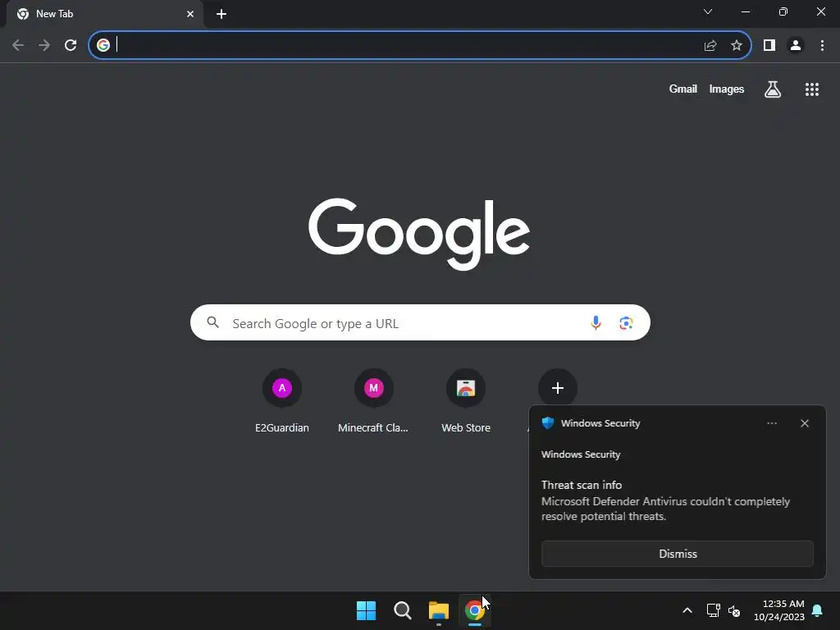Open the Images link

tap(727, 89)
